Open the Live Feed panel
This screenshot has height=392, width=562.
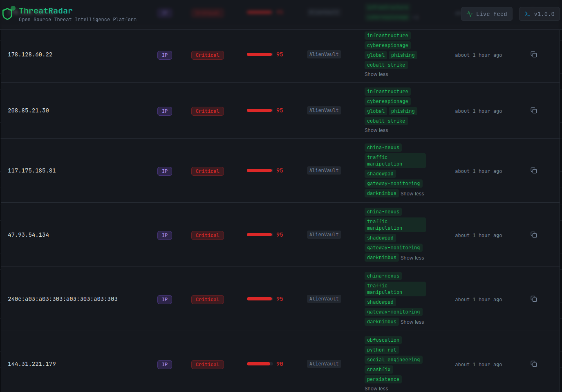tap(486, 13)
